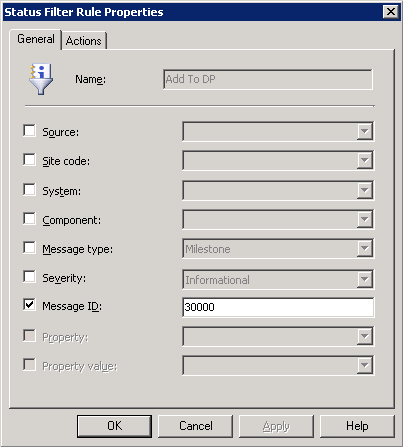Image resolution: width=403 pixels, height=447 pixels.
Task: Expand the Component dropdown list
Action: click(365, 219)
